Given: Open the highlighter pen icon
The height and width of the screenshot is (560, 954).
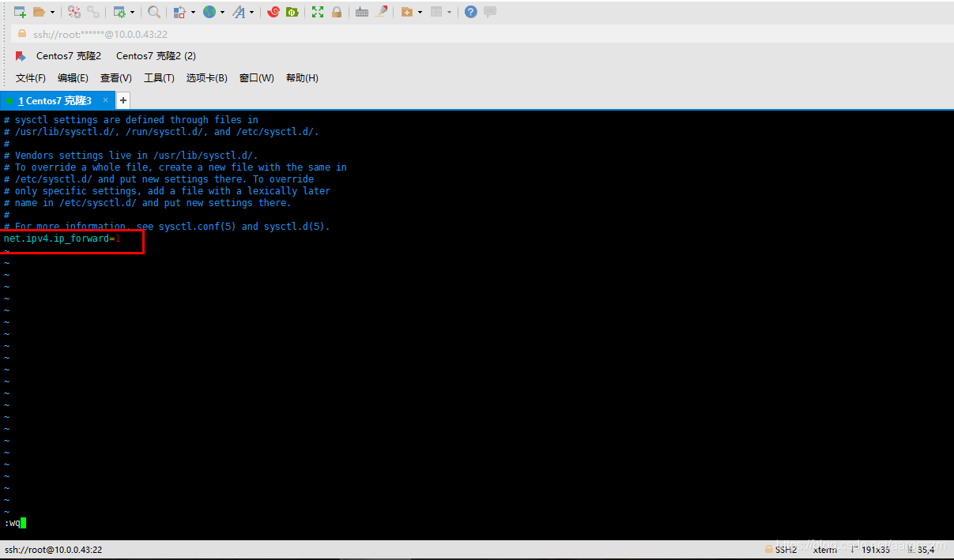Looking at the screenshot, I should 381,12.
